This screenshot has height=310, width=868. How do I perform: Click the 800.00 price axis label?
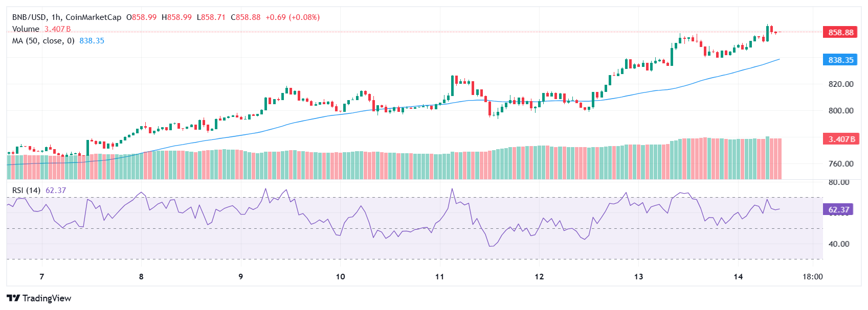pyautogui.click(x=841, y=110)
